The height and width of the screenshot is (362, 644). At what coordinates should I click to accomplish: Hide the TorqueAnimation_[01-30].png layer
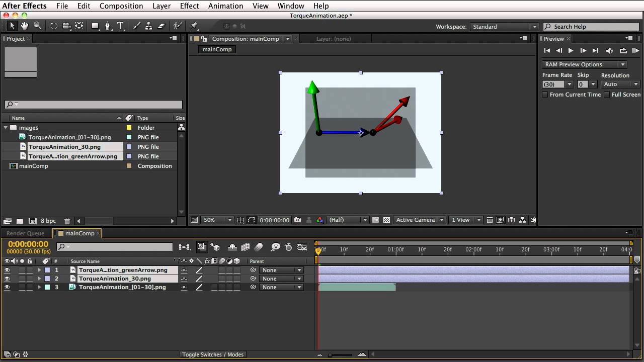pos(7,287)
